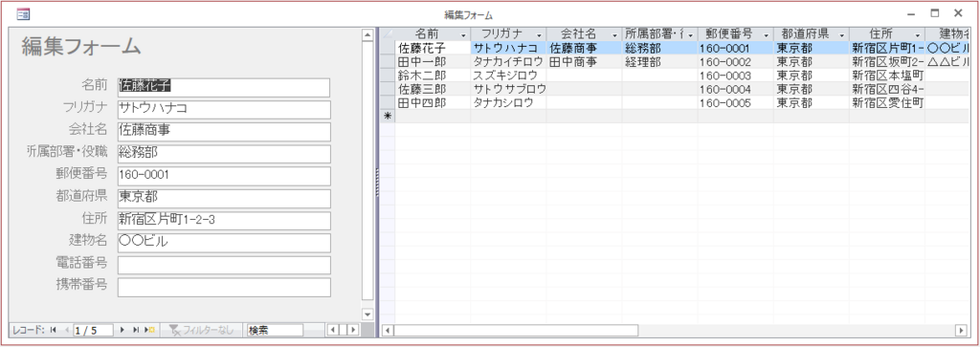The image size is (980, 347).
Task: Click cell スズキジロウ in datasheet
Action: click(509, 75)
